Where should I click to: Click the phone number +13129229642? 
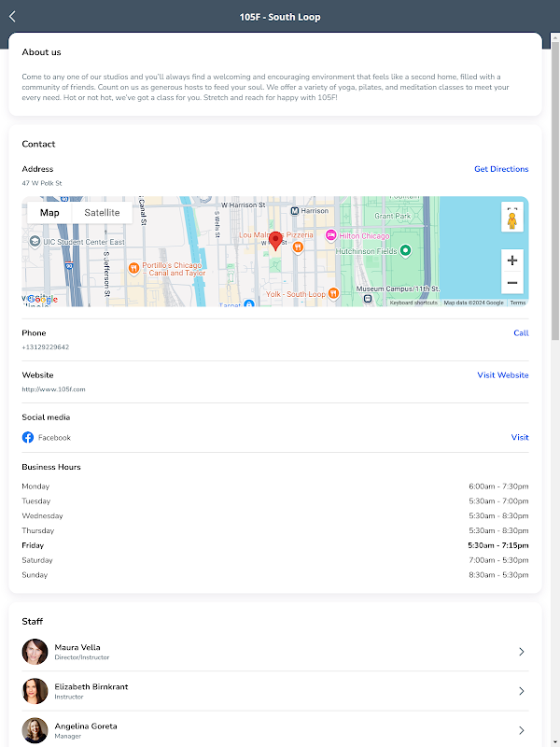click(45, 347)
